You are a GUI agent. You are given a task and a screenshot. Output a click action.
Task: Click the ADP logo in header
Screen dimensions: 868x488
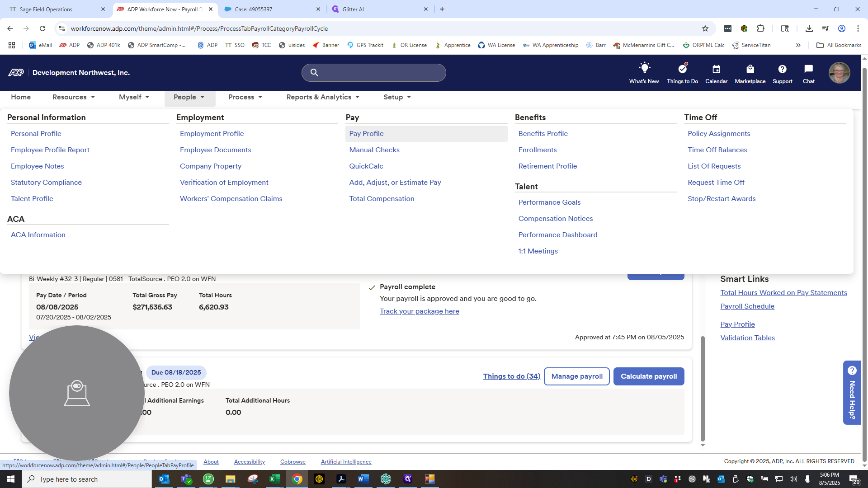[x=16, y=73]
